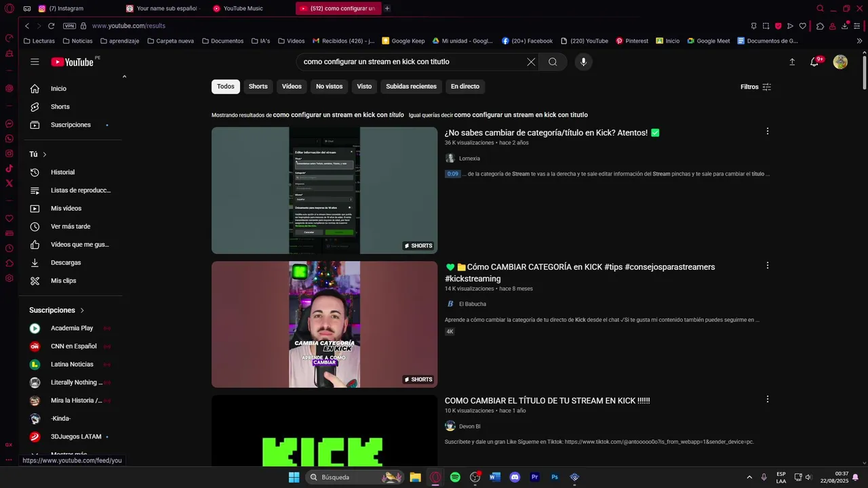Open Academia Play subscription channel
This screenshot has width=868, height=488.
71,328
